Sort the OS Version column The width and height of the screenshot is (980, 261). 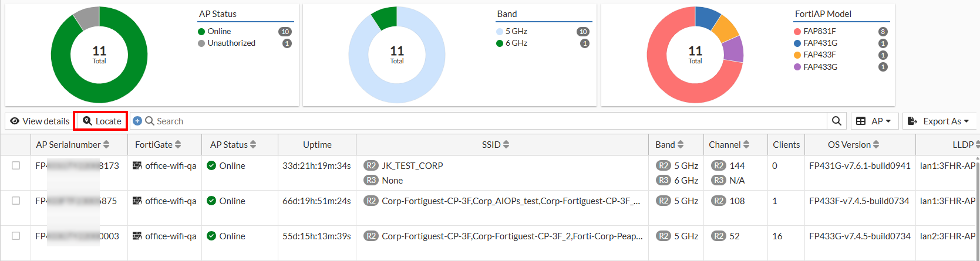click(876, 144)
